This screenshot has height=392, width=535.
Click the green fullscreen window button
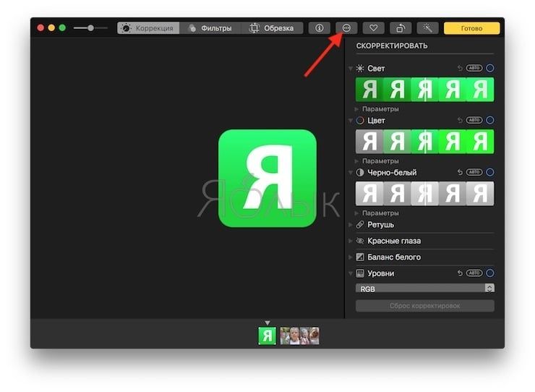tap(62, 27)
